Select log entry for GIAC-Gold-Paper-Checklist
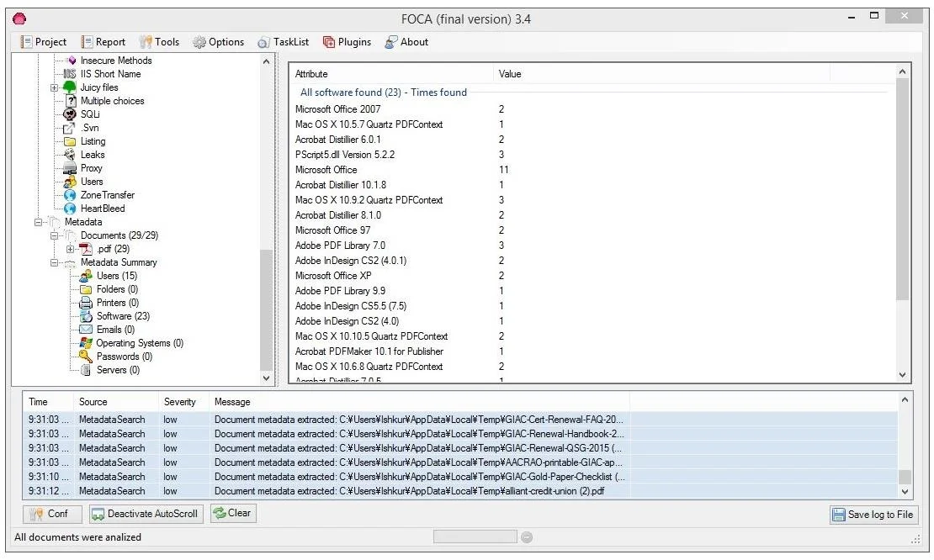 coord(460,477)
